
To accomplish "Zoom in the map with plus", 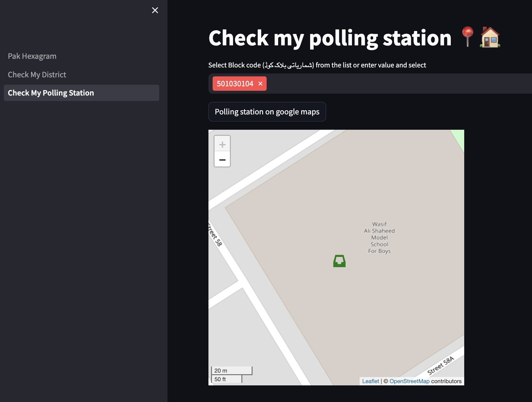I will [x=222, y=144].
